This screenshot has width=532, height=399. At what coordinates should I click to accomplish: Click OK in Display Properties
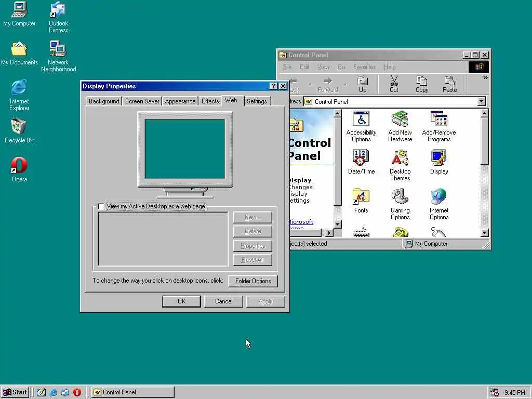pyautogui.click(x=181, y=301)
